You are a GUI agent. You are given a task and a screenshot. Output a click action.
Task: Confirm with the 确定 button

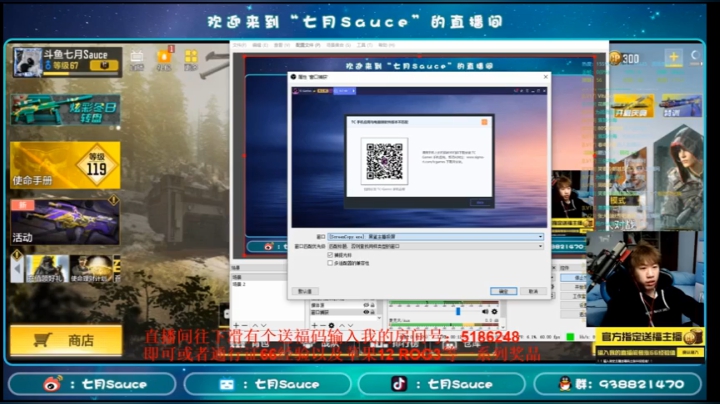[x=504, y=291]
